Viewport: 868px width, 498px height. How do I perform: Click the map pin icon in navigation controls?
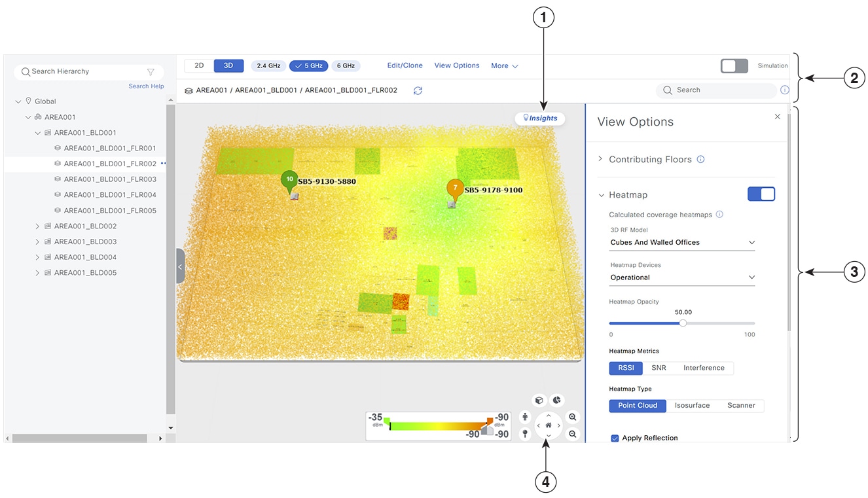coord(525,434)
